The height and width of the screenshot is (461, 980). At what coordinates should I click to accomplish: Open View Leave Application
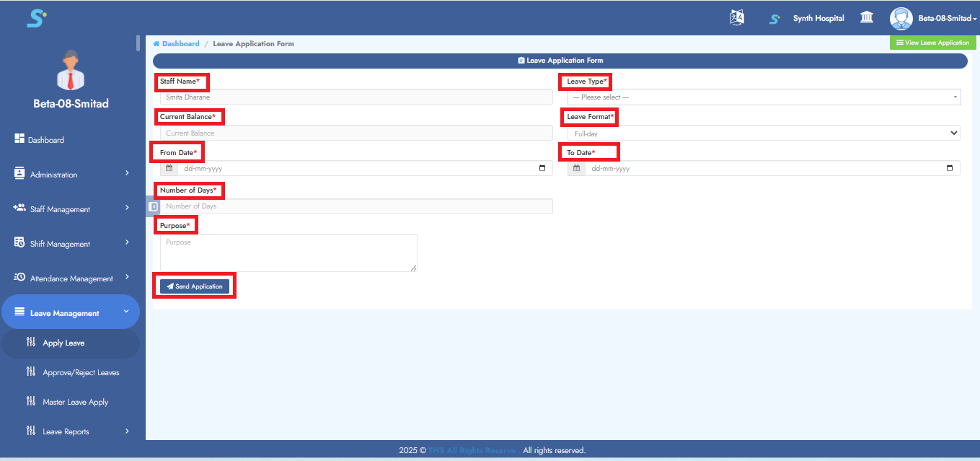click(x=932, y=43)
